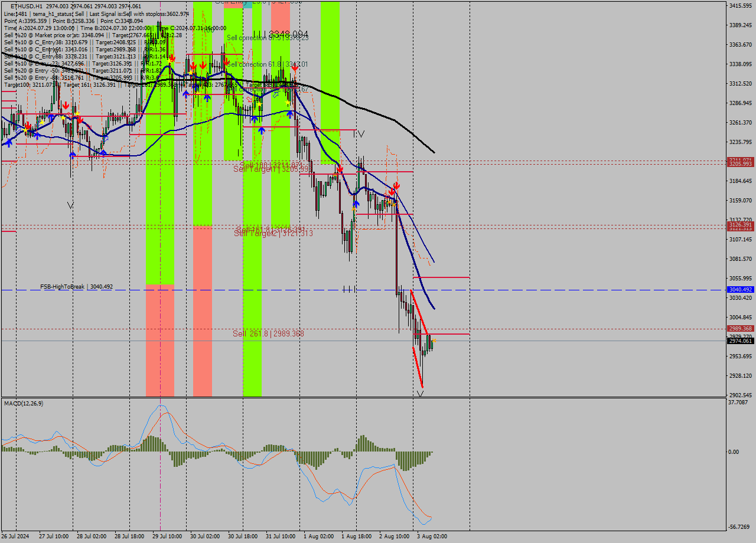Click the 3081.570 price axis label
This screenshot has width=756, height=543.
coord(740,259)
